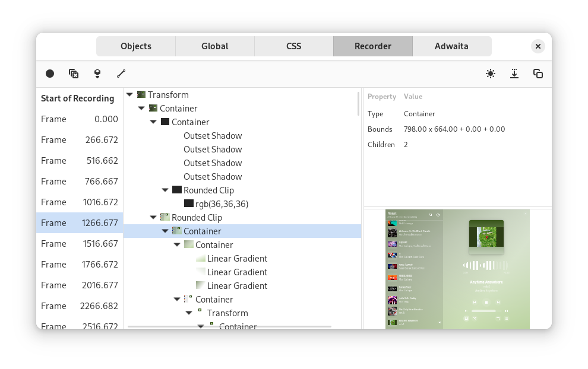Select Frame 266.672 in the list
Image resolution: width=588 pixels, height=369 pixels.
[79, 139]
